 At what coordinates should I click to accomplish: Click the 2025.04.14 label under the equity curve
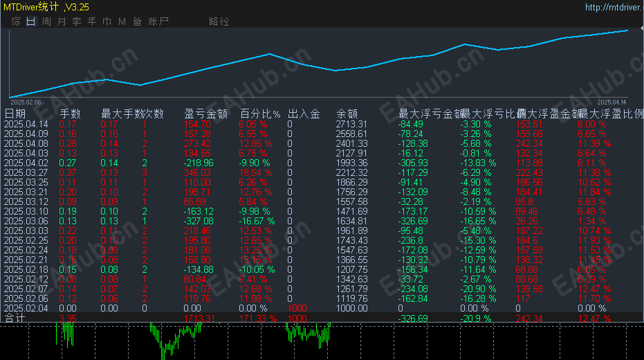pos(611,102)
